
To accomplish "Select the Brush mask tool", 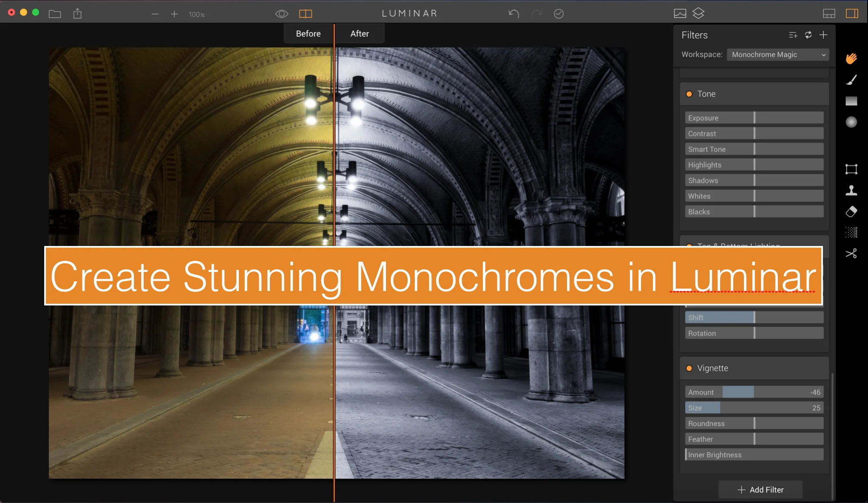I will pos(851,79).
